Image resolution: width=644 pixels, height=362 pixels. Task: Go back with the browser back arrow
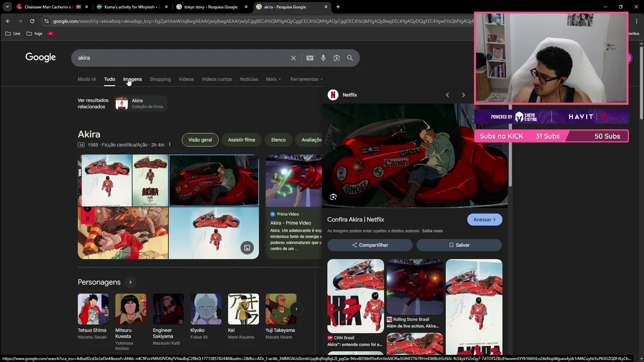(x=8, y=21)
